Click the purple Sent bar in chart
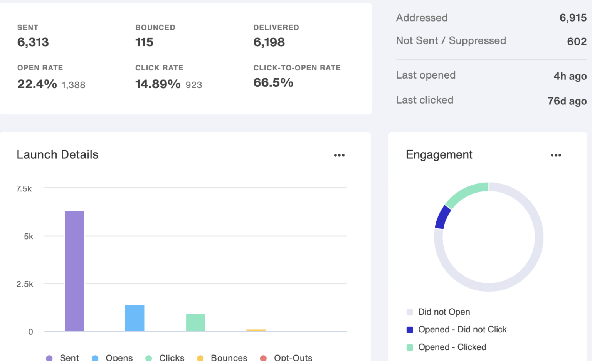Viewport: 592px width, 364px height. 74,271
